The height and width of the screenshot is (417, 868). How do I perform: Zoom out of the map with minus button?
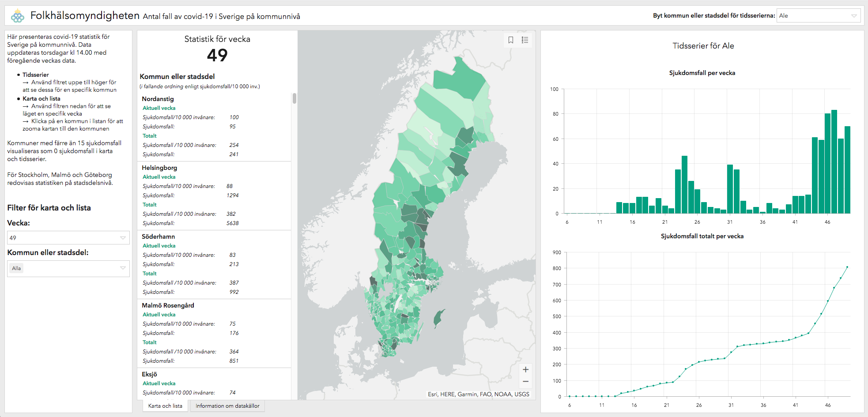pyautogui.click(x=525, y=381)
